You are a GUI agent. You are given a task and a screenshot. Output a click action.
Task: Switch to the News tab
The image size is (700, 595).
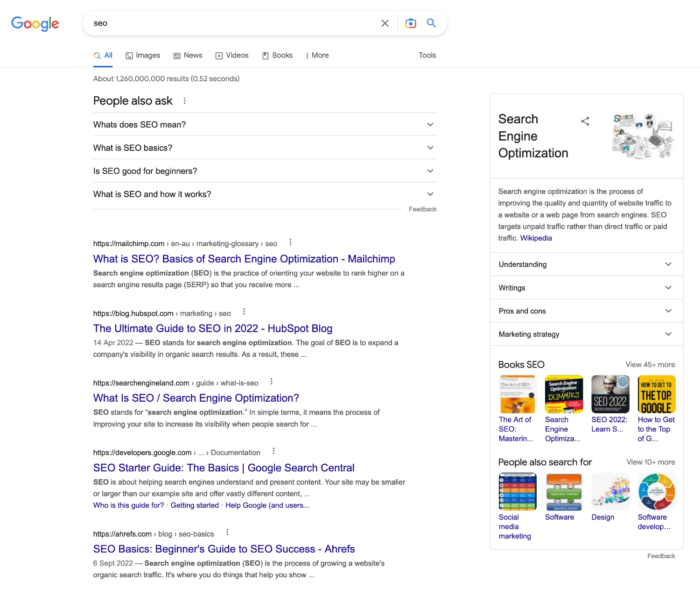coord(188,55)
